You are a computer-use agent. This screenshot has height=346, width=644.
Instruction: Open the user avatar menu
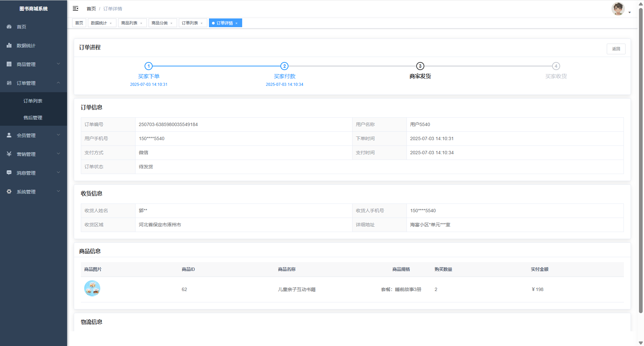pyautogui.click(x=618, y=9)
